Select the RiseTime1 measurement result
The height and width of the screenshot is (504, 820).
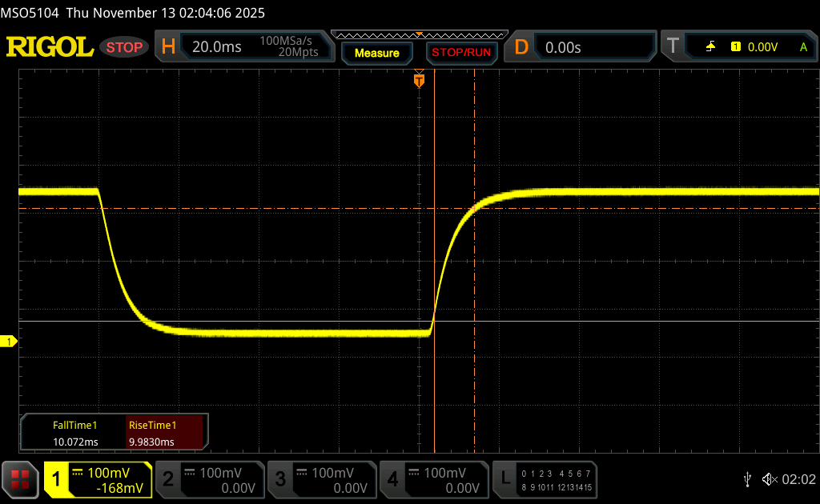[152, 434]
